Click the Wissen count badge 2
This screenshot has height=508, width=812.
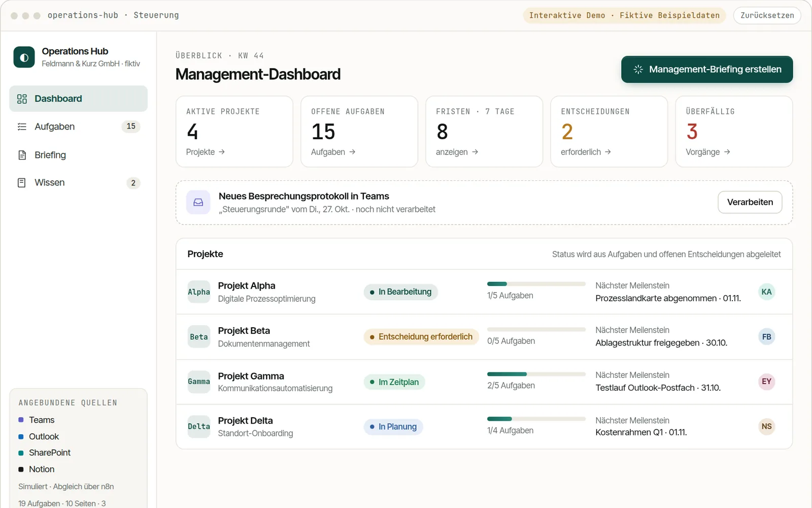(133, 183)
